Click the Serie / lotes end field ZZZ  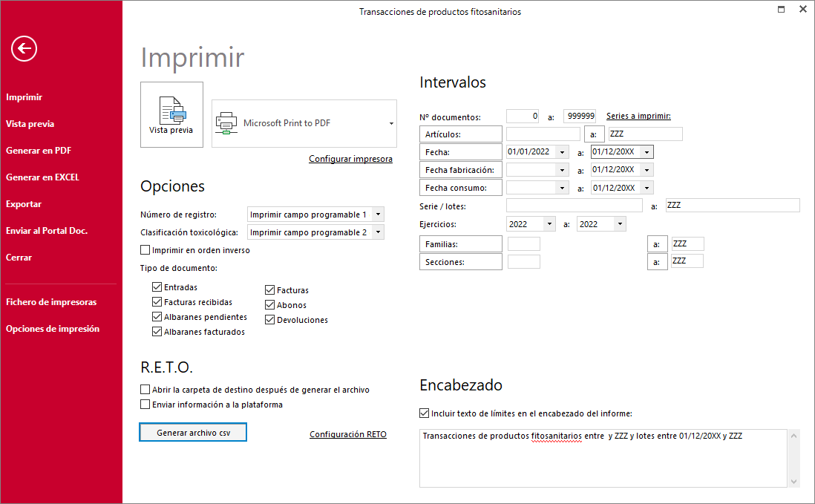pos(733,205)
